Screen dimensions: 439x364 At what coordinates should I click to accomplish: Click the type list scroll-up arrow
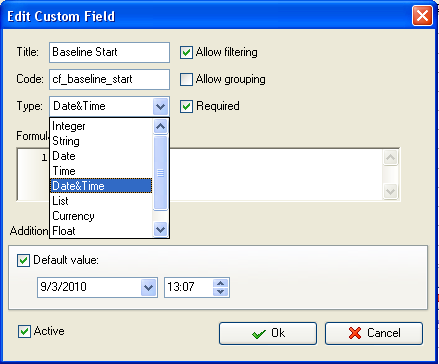pyautogui.click(x=160, y=126)
